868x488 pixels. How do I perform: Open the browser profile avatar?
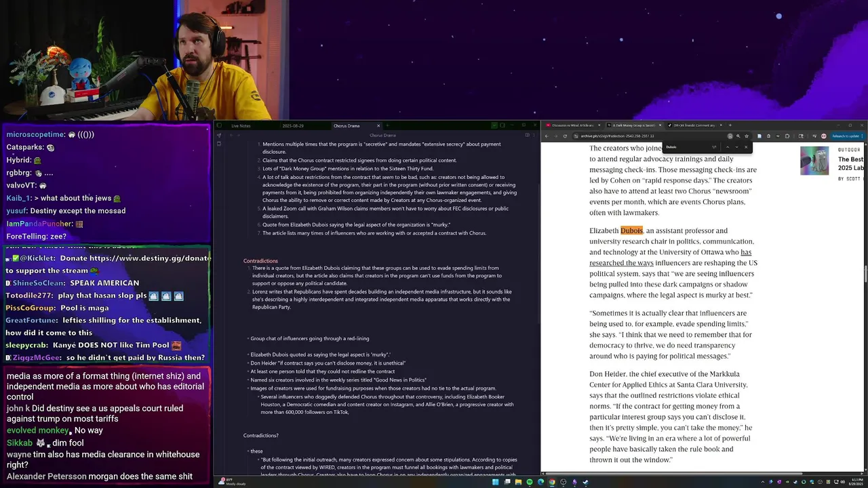[x=823, y=136]
